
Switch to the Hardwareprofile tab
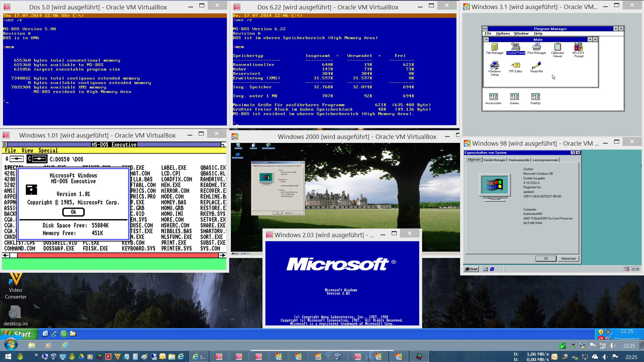(x=519, y=160)
